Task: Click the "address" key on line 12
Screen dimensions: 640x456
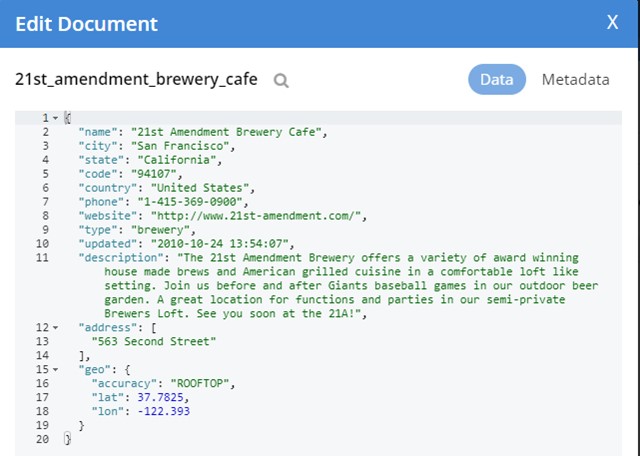Action: point(108,327)
